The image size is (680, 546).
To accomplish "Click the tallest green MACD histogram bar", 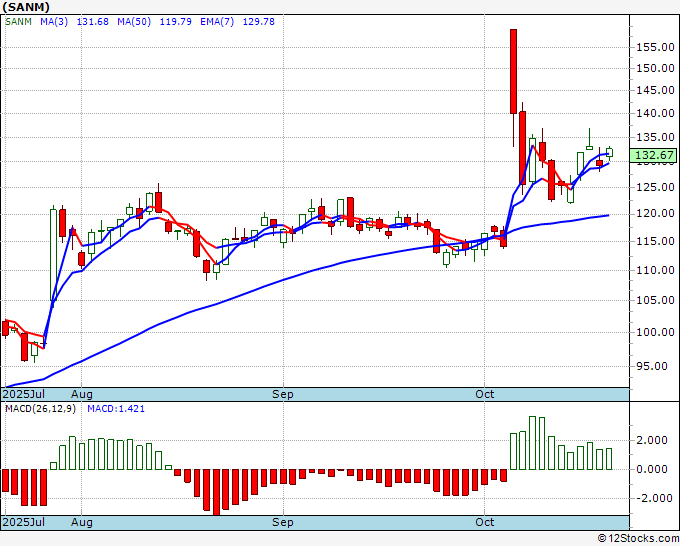I will pyautogui.click(x=533, y=443).
